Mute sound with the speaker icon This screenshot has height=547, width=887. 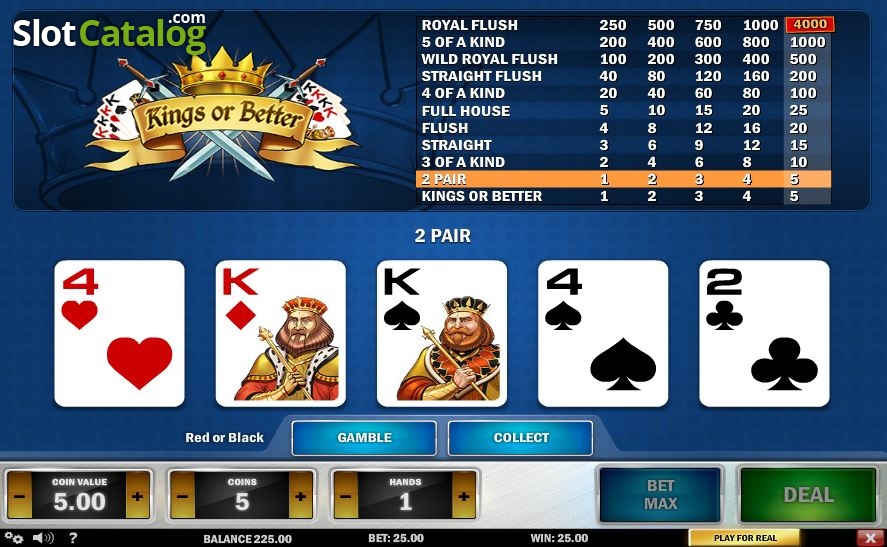(x=43, y=538)
